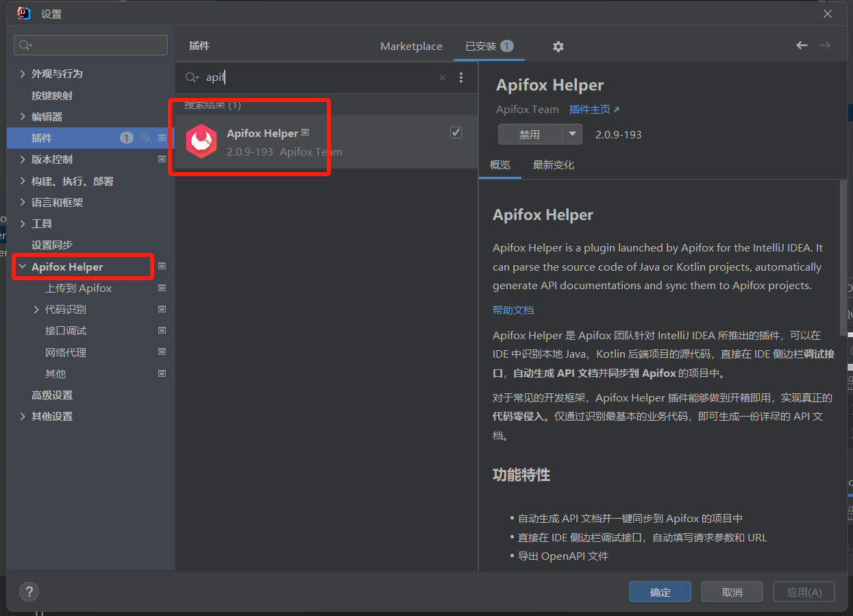The height and width of the screenshot is (616, 853).
Task: Open plugin search options kebab menu
Action: 461,77
